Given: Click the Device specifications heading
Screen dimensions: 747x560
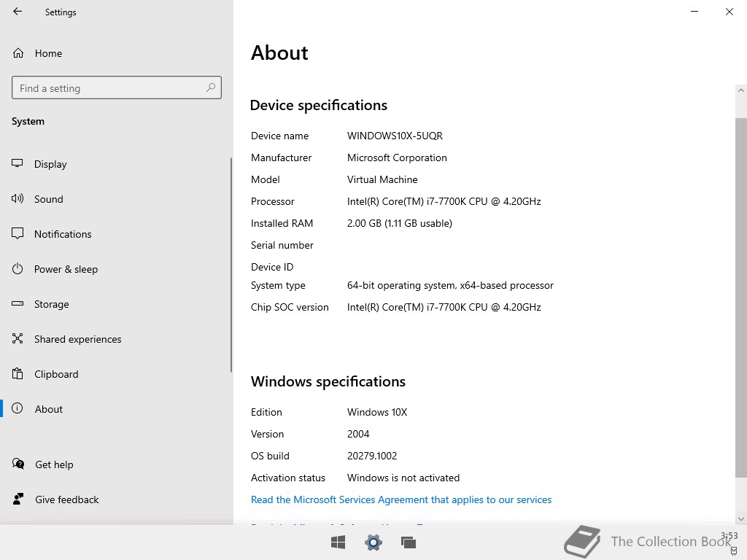Looking at the screenshot, I should point(319,105).
